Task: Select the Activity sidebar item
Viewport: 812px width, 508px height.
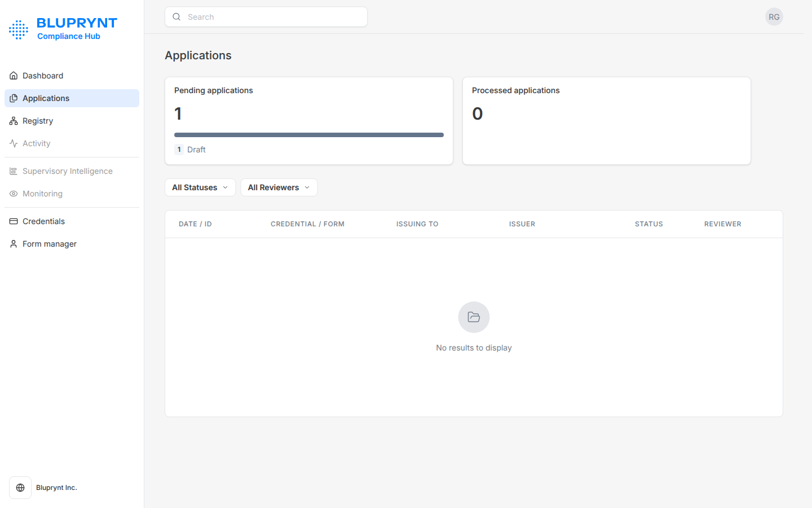Action: tap(72, 143)
